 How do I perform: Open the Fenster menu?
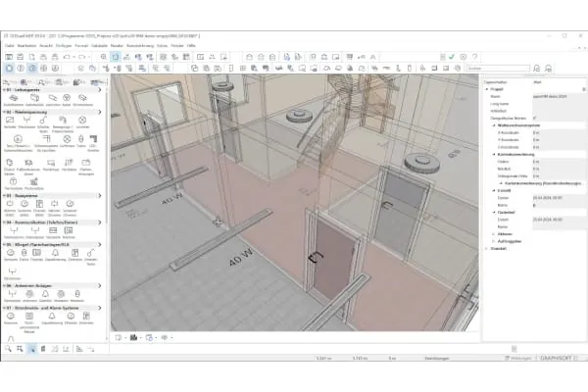(177, 46)
